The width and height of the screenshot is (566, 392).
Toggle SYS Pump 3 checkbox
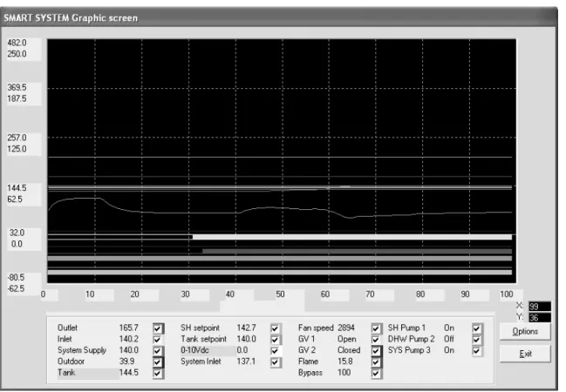coord(477,351)
